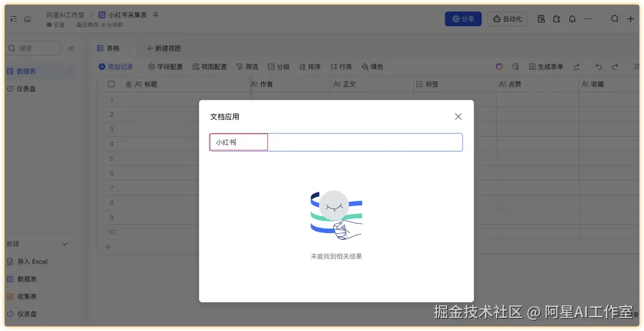Open the 行高 row height option

(341, 67)
